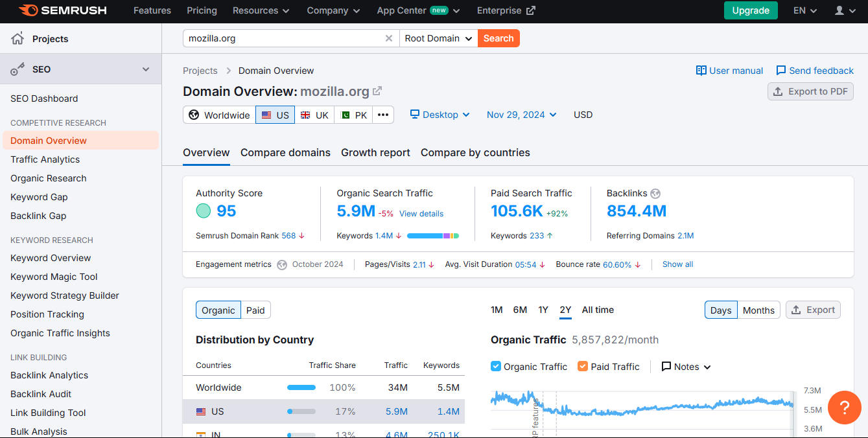
Task: Open Keyword Magic Tool in sidebar
Action: tap(54, 277)
